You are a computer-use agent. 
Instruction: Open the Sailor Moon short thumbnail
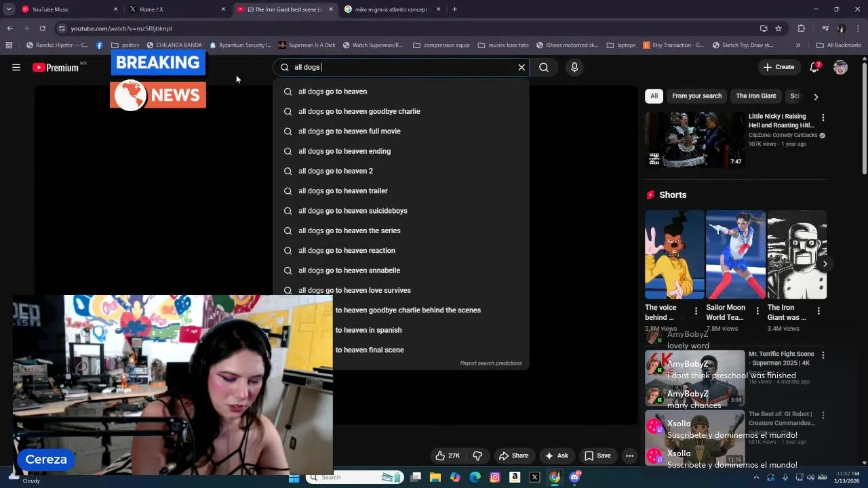click(736, 254)
